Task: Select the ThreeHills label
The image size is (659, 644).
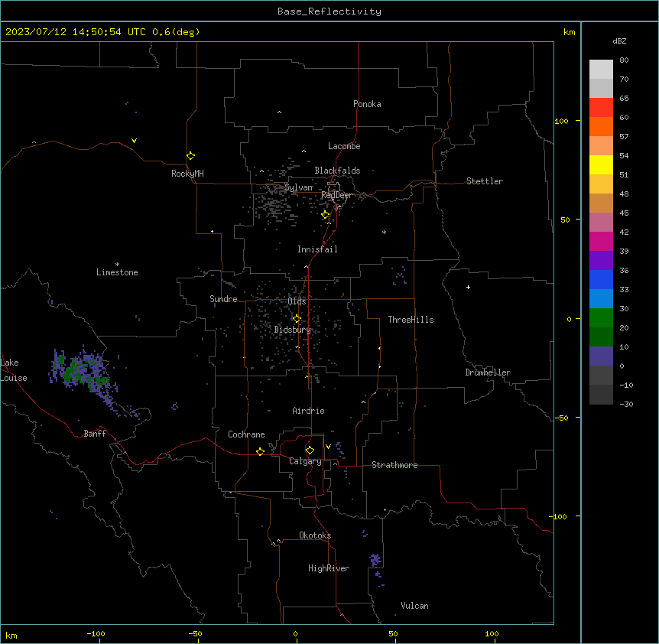Action: [x=411, y=320]
